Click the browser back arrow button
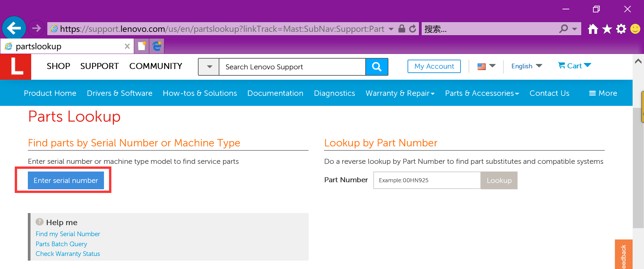This screenshot has height=269, width=644. click(x=14, y=28)
